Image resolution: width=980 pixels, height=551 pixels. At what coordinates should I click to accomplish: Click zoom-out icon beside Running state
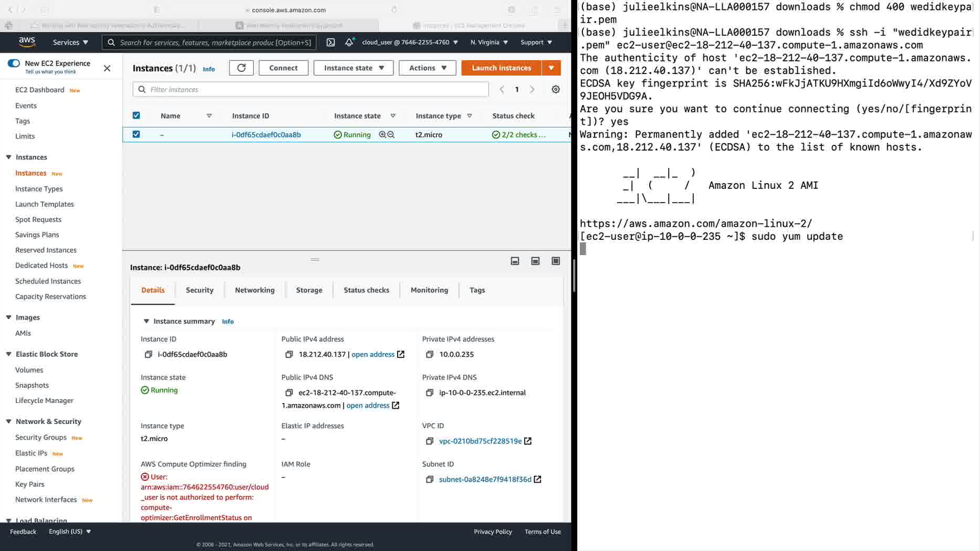391,135
